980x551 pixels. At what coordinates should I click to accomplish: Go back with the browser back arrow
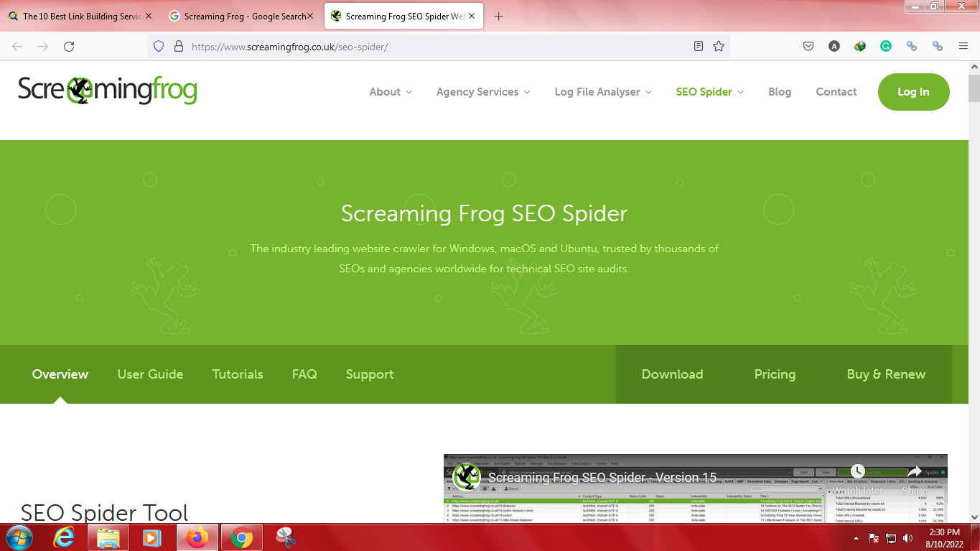point(17,46)
